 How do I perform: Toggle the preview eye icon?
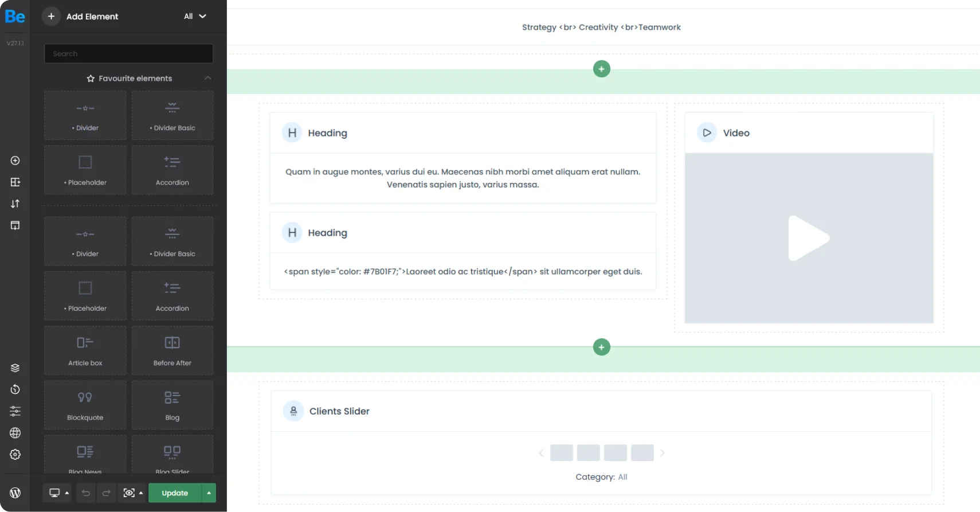click(129, 493)
